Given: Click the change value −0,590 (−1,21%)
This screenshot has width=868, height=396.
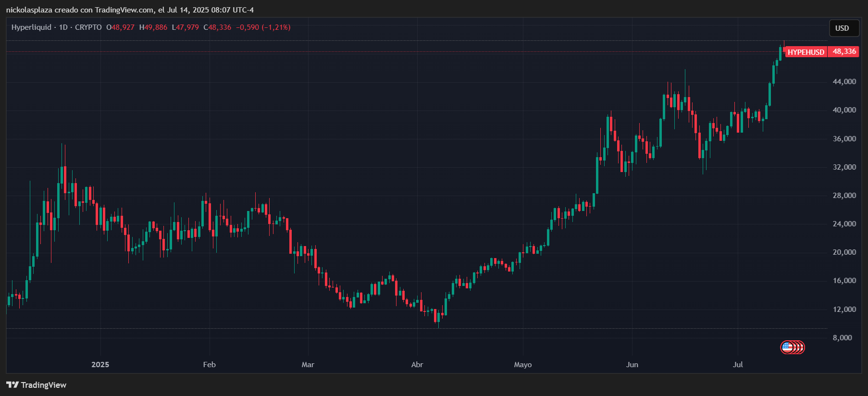Looking at the screenshot, I should (263, 27).
